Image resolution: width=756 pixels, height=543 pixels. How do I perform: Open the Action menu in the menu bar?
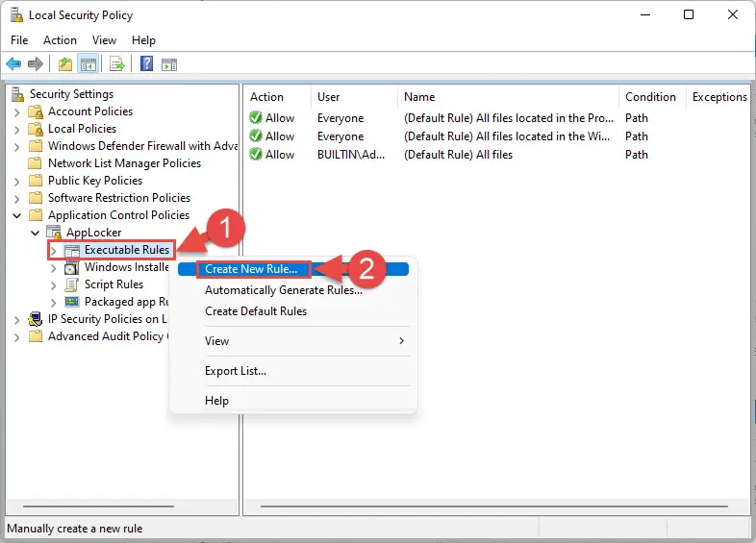click(60, 40)
